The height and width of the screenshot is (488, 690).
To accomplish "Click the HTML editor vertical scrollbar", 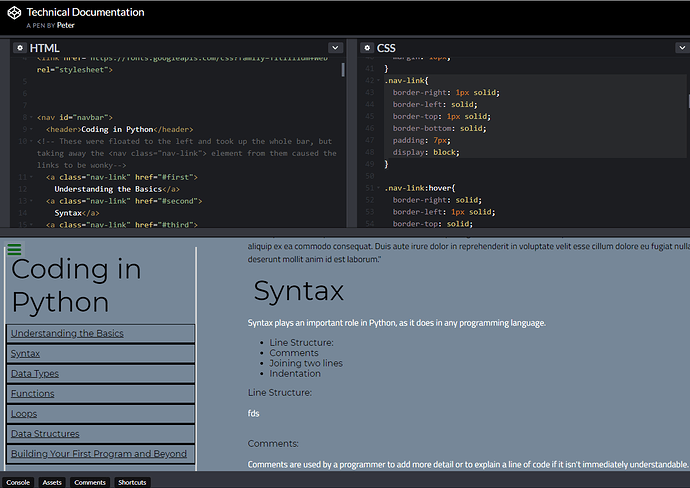I will [343, 70].
